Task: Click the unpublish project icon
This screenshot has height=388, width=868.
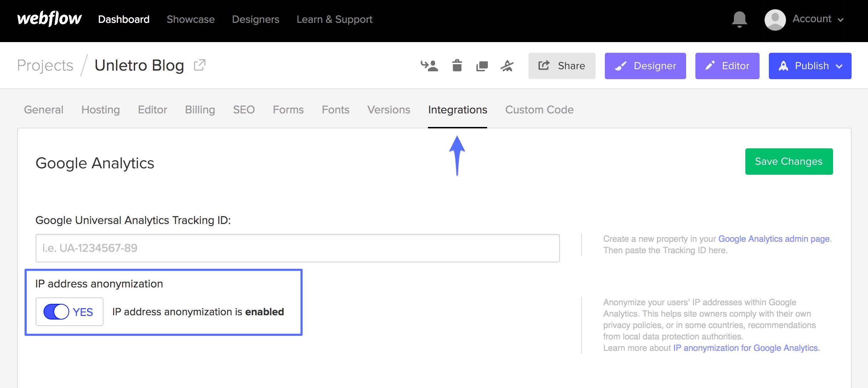Action: pos(507,66)
